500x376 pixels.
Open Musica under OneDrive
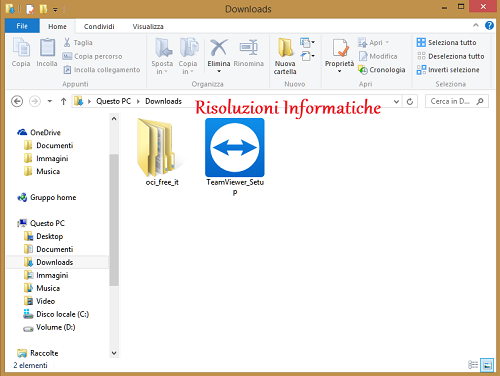[42, 171]
